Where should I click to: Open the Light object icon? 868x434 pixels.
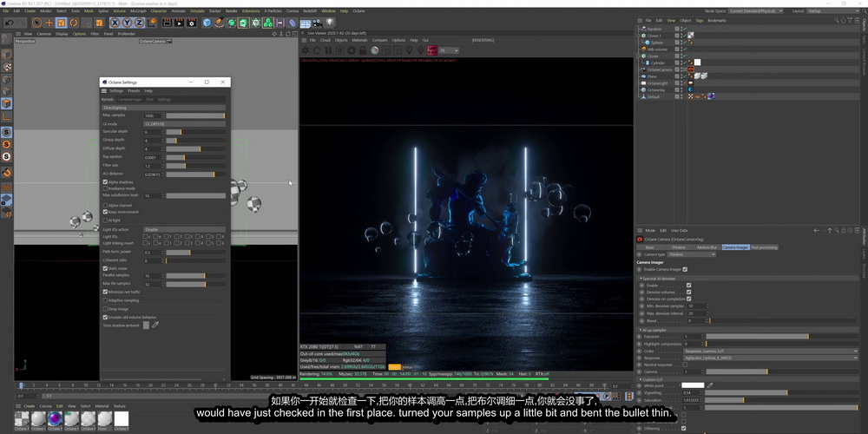[x=330, y=23]
